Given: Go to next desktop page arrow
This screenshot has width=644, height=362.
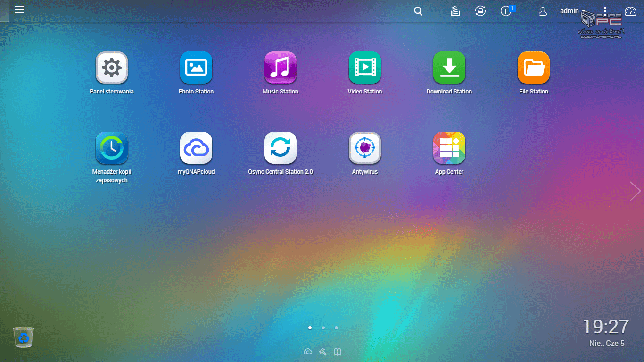Looking at the screenshot, I should click(x=635, y=191).
